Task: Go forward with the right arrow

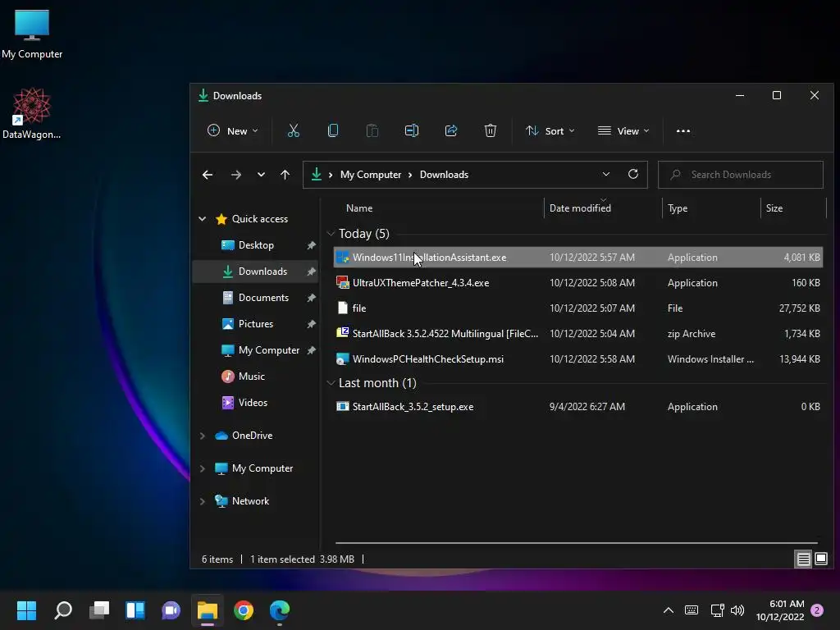Action: coord(235,175)
